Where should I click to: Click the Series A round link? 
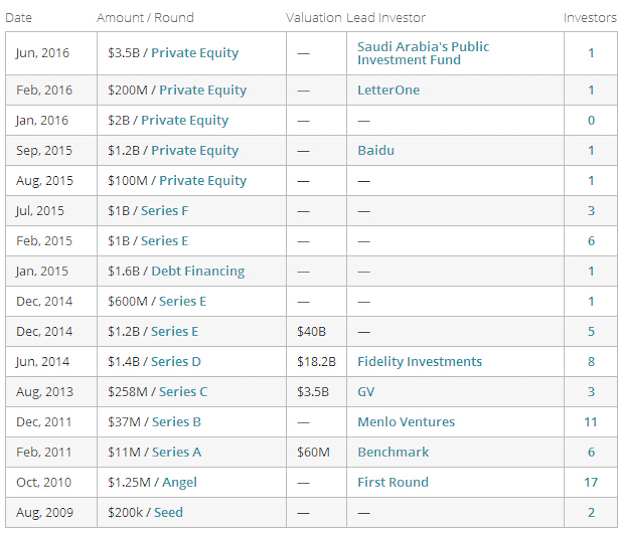tap(176, 452)
